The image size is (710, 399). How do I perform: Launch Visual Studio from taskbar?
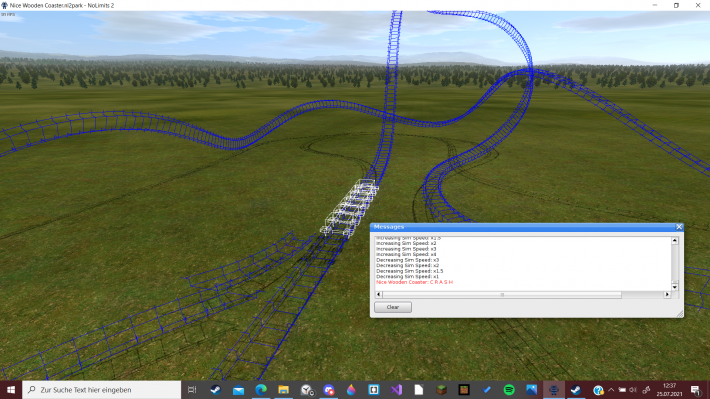[x=396, y=389]
